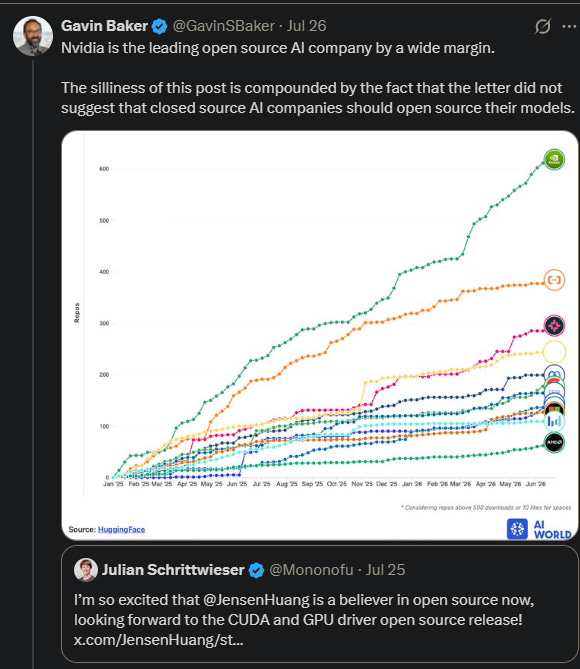Open the x.com/JensenHuang/st... link

pos(158,640)
